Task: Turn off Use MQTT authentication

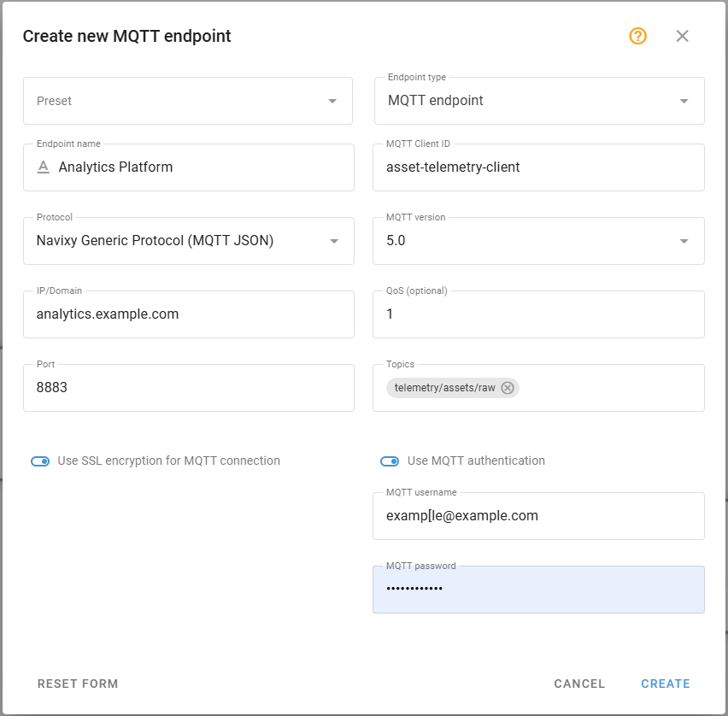Action: pos(390,461)
